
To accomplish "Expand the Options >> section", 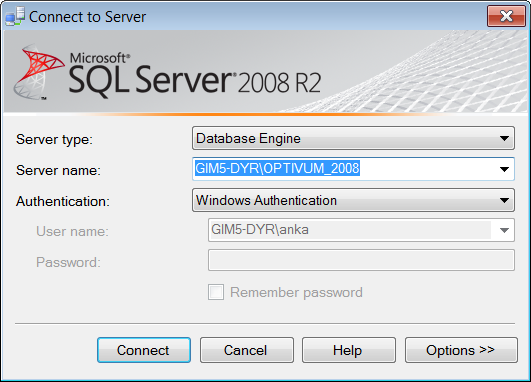I will pos(461,350).
